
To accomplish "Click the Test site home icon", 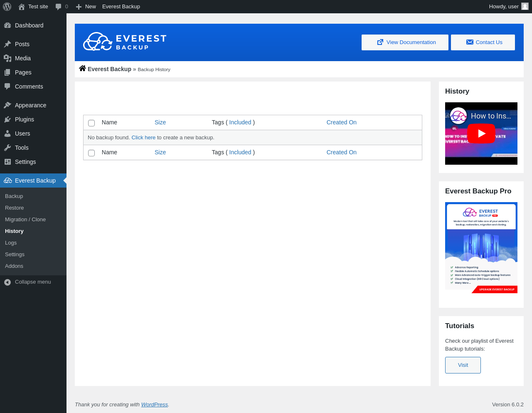I will 22,7.
